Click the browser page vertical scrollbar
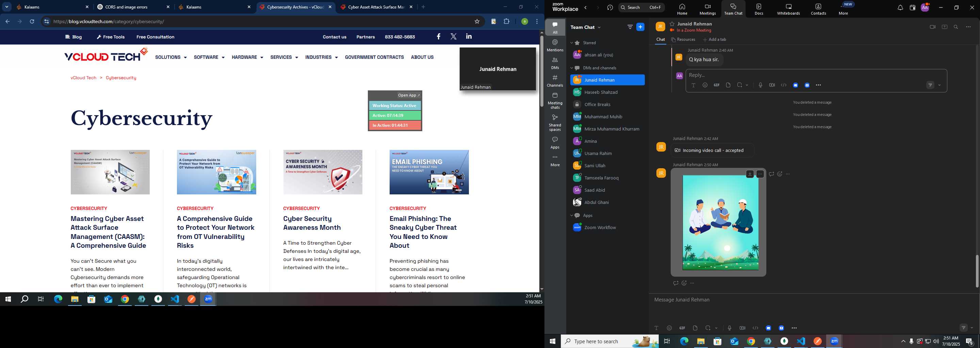This screenshot has width=980, height=348. [541, 71]
